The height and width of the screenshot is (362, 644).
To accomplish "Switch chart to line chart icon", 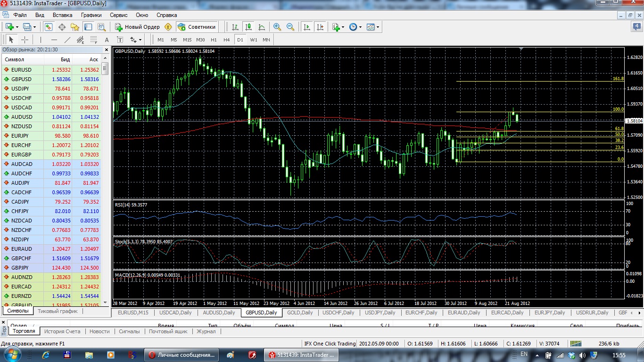I will (262, 27).
